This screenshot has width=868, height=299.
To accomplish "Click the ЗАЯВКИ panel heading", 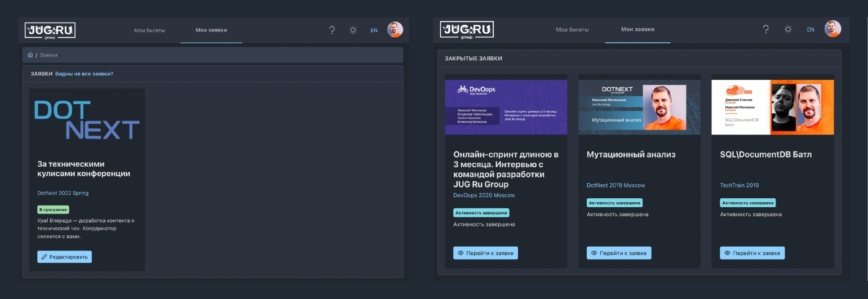I will (42, 74).
